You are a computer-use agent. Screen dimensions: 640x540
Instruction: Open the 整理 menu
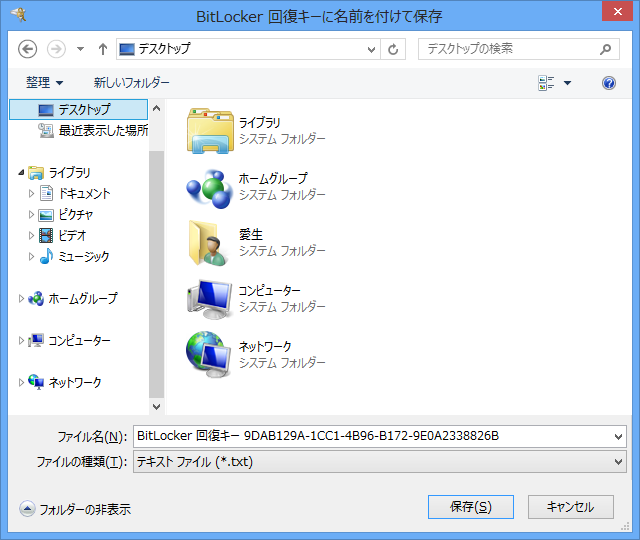(44, 83)
